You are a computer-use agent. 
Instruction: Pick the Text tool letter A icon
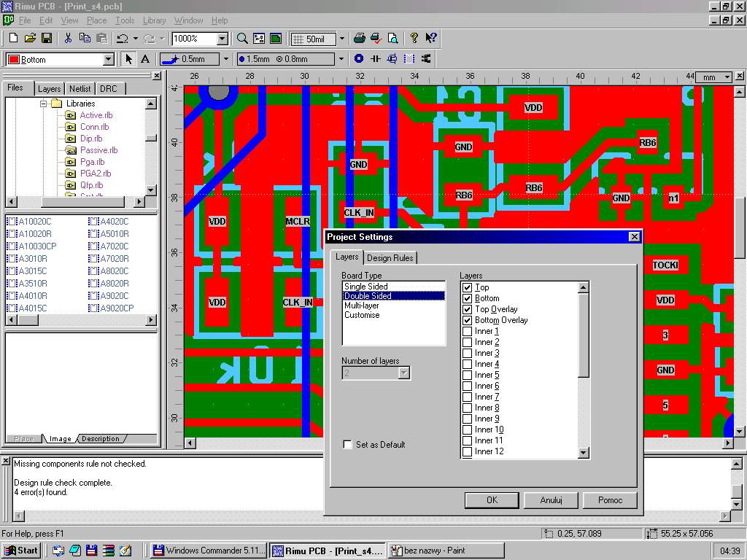tap(145, 59)
